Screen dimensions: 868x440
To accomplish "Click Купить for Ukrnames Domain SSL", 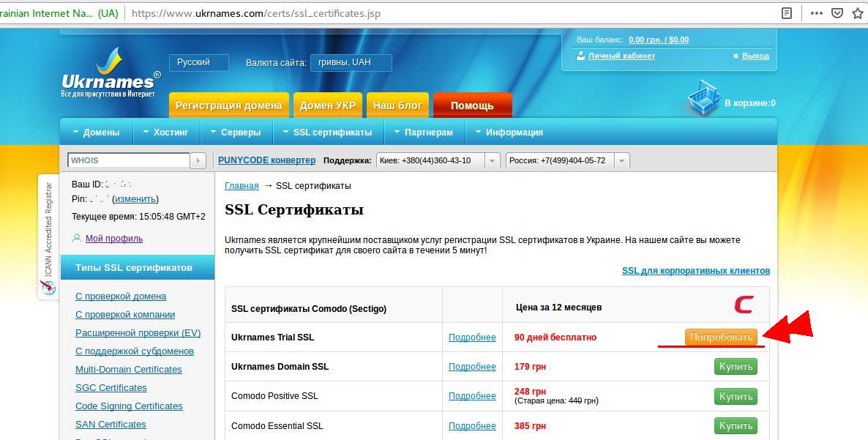I will tap(736, 366).
